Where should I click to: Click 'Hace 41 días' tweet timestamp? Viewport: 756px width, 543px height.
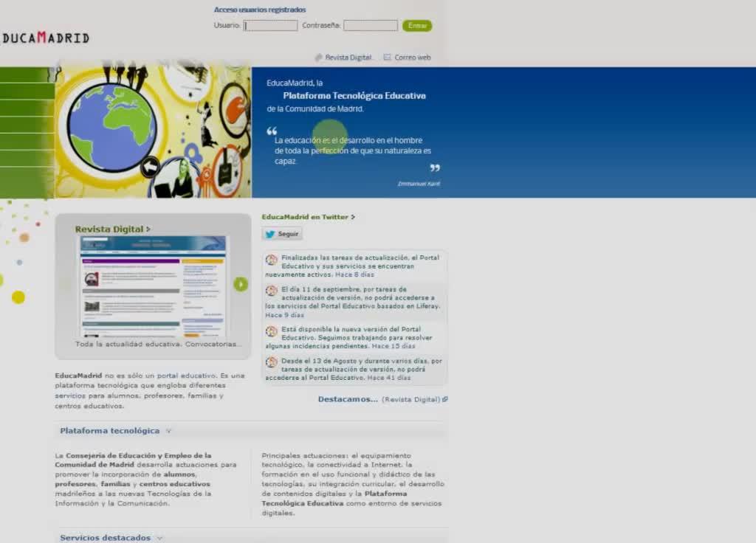389,378
